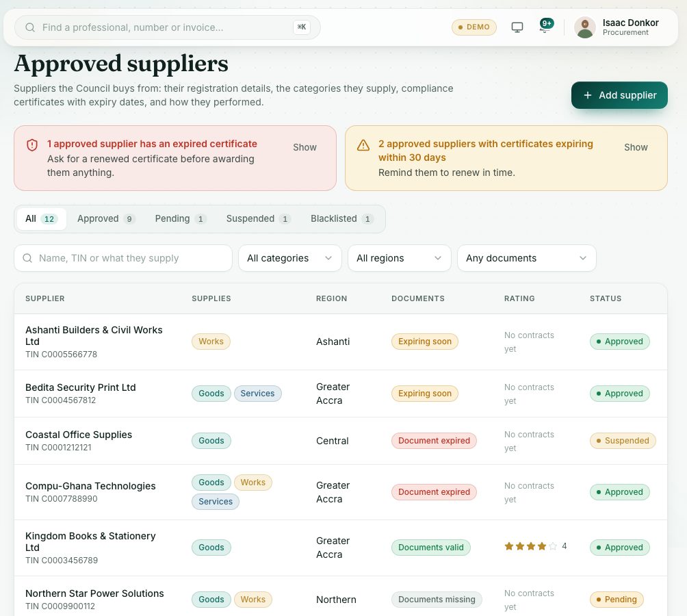Open the monitor display icon
Viewport: 687px width, 616px height.
click(x=517, y=27)
